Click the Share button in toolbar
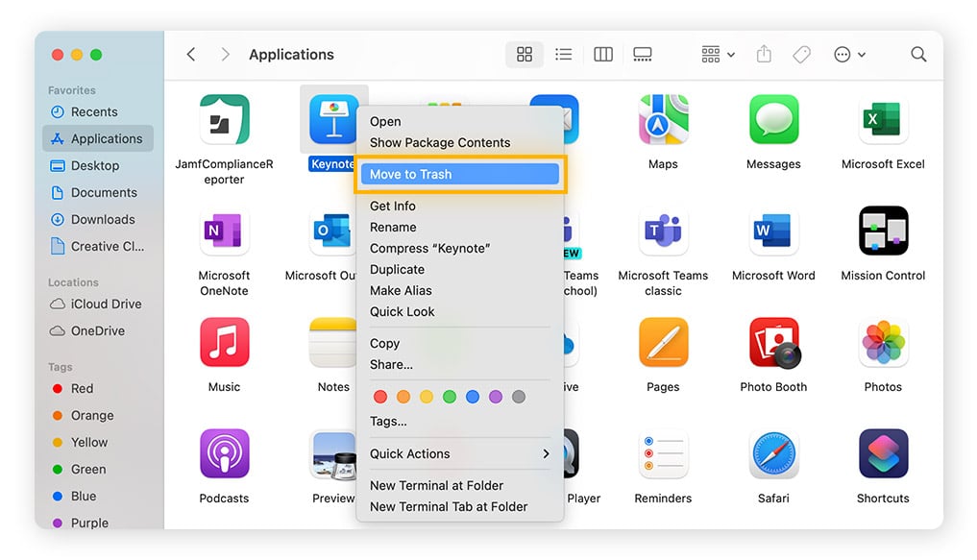This screenshot has height=560, width=977. (x=764, y=55)
